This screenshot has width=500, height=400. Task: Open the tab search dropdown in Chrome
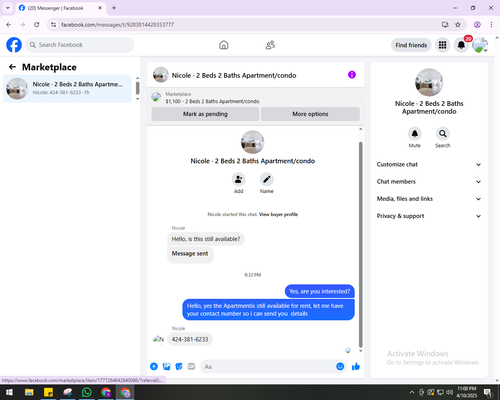8,8
